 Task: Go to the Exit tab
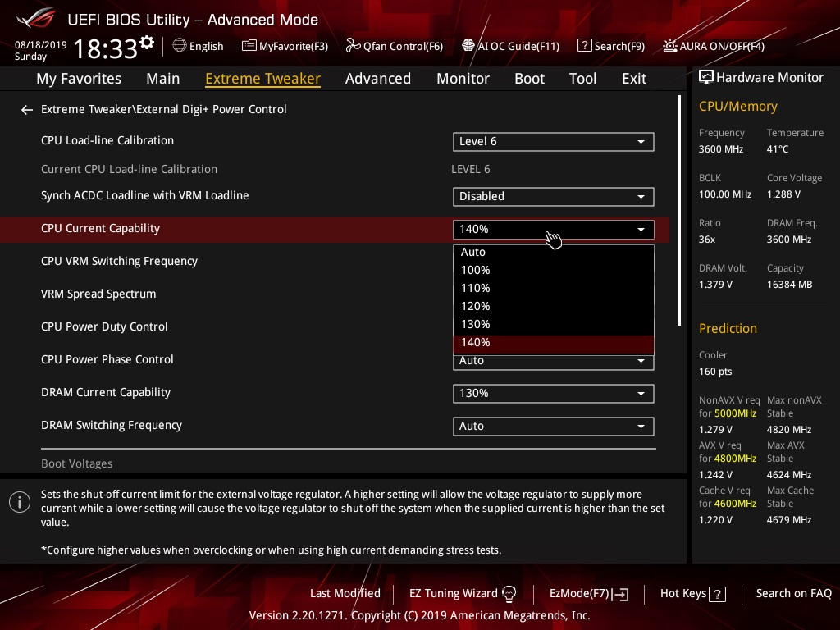pos(634,79)
